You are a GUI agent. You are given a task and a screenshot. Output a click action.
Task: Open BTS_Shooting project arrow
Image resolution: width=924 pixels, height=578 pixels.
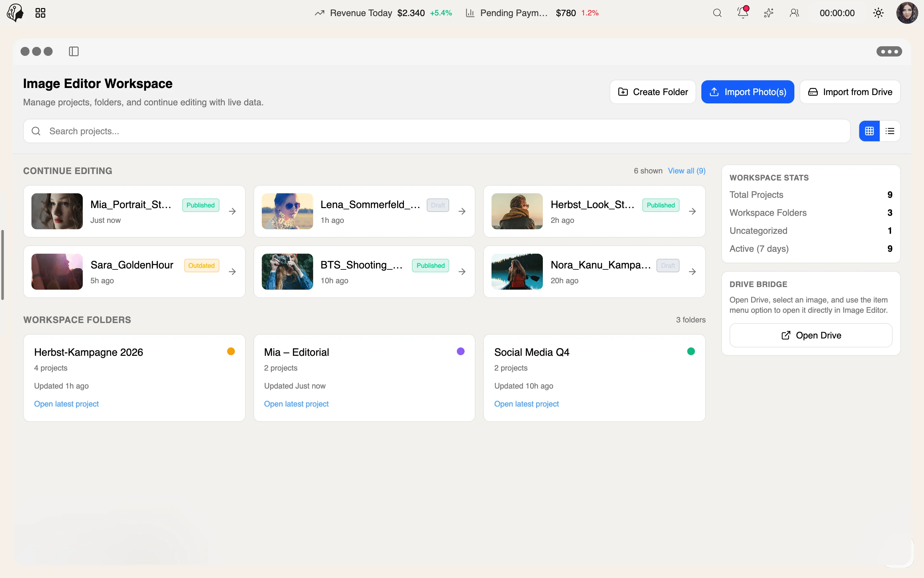(x=462, y=271)
